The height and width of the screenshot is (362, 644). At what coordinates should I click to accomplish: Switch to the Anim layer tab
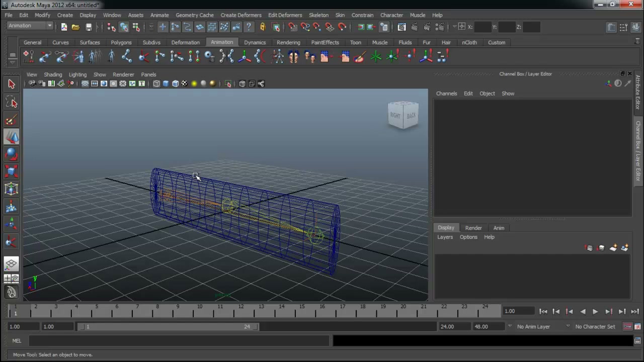pyautogui.click(x=499, y=228)
